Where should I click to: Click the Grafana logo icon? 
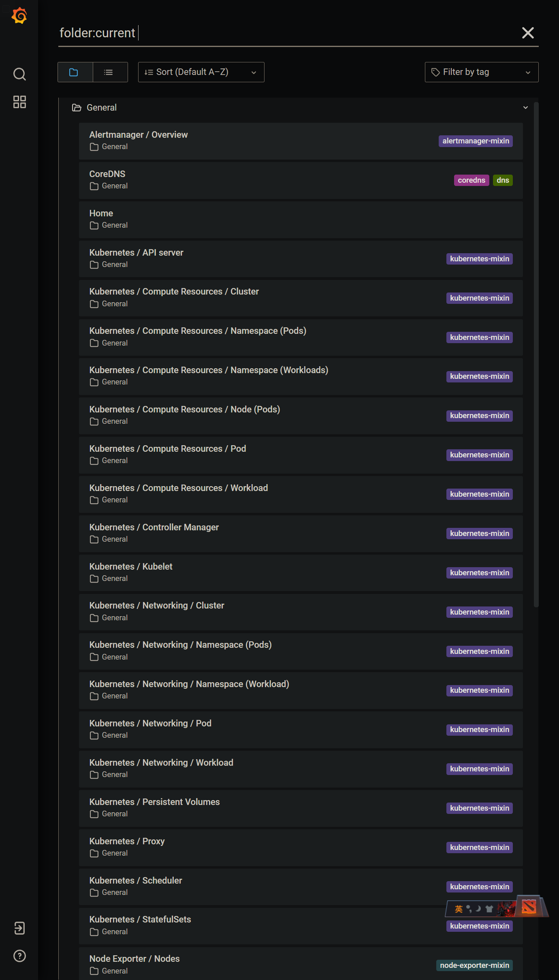point(19,16)
